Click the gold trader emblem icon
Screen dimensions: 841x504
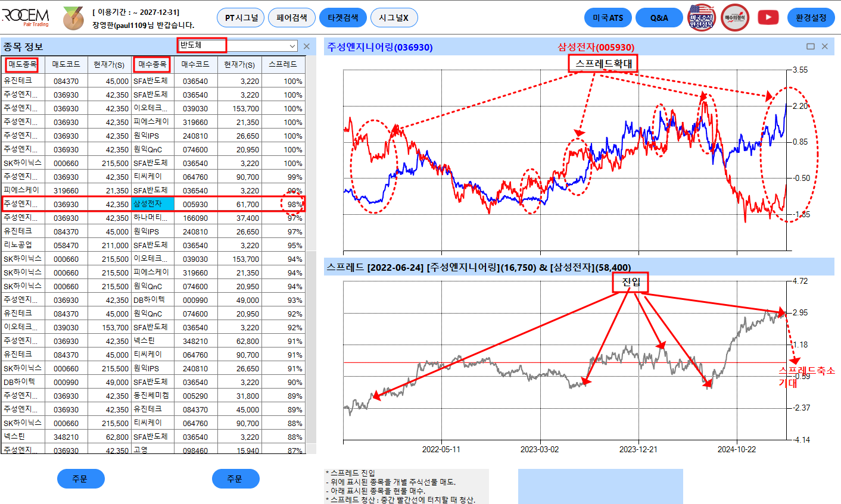tap(73, 18)
